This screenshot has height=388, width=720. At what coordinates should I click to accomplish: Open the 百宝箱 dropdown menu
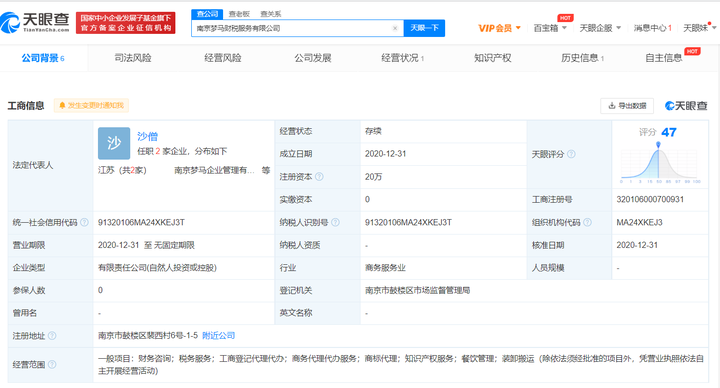point(550,28)
